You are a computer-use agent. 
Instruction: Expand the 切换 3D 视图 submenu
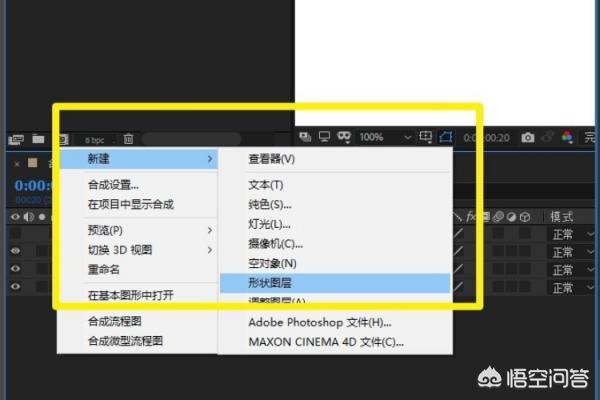[139, 250]
